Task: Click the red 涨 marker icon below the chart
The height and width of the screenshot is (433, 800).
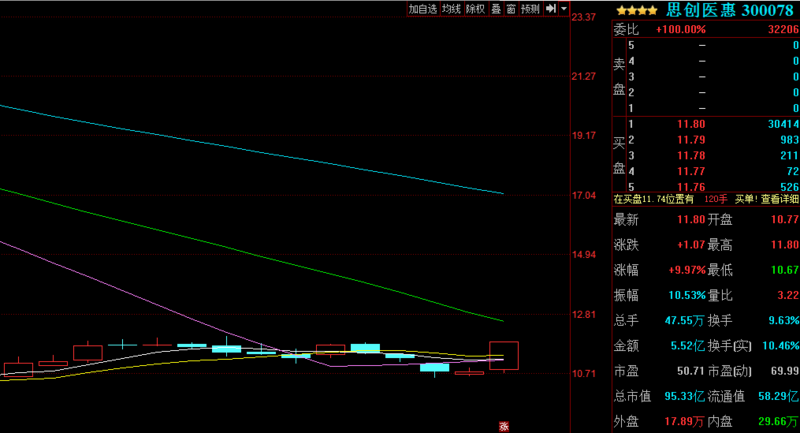Action: 504,425
